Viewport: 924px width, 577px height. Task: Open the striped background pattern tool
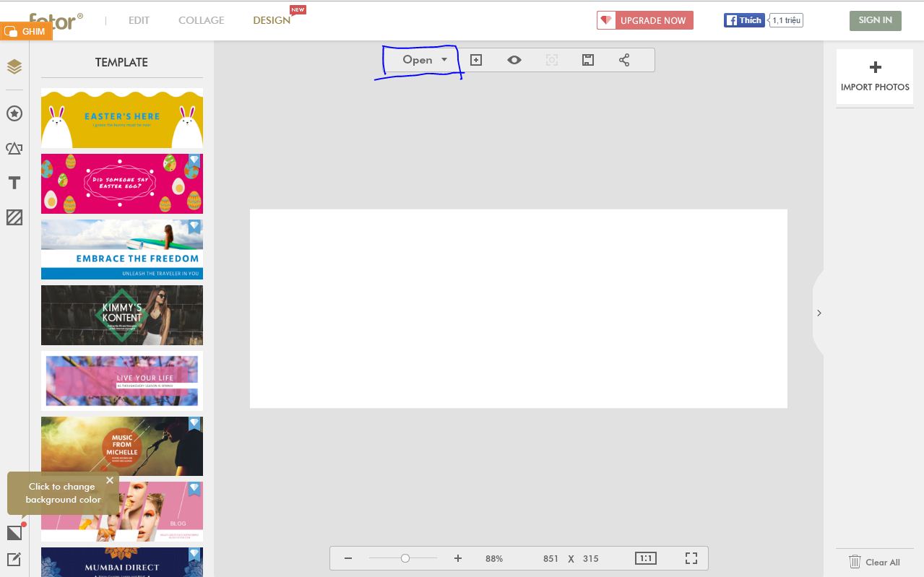[x=14, y=217]
